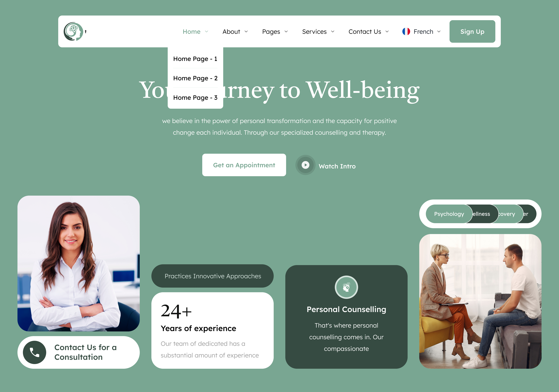559x392 pixels.
Task: Expand the Pages dropdown chevron
Action: 286,32
